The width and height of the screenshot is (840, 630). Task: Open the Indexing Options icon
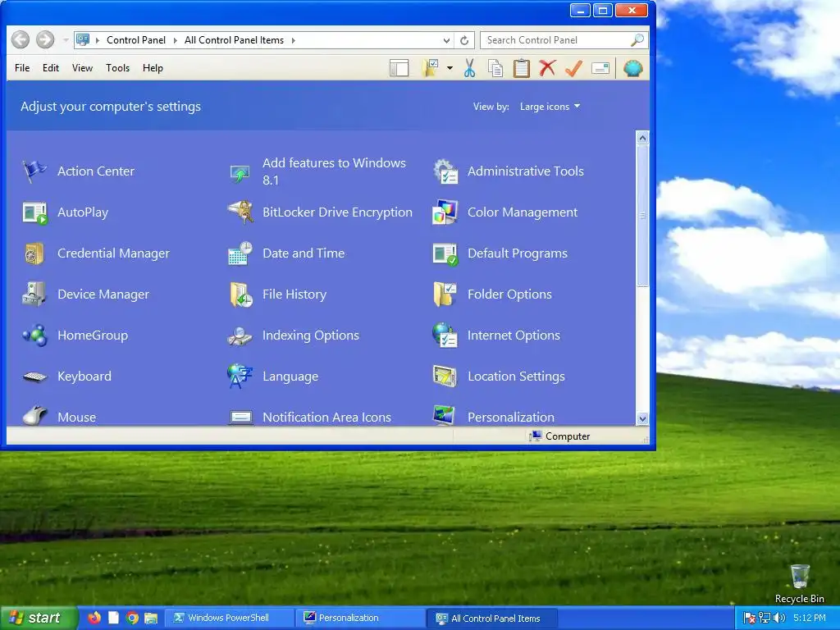click(240, 336)
